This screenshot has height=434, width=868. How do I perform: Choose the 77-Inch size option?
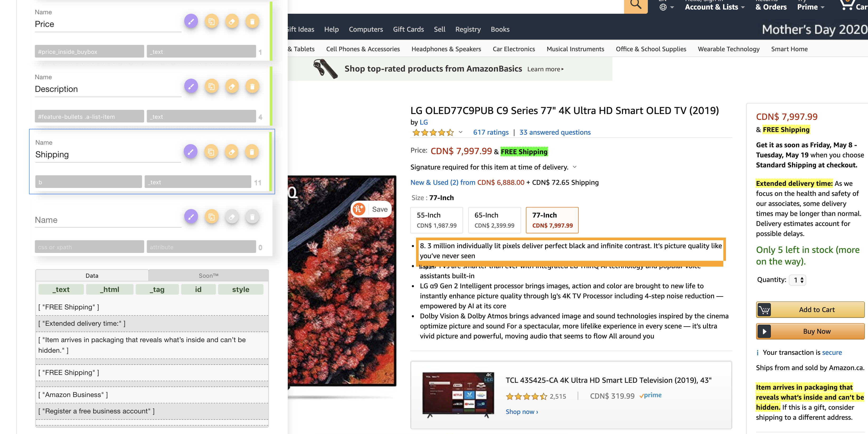tap(552, 220)
